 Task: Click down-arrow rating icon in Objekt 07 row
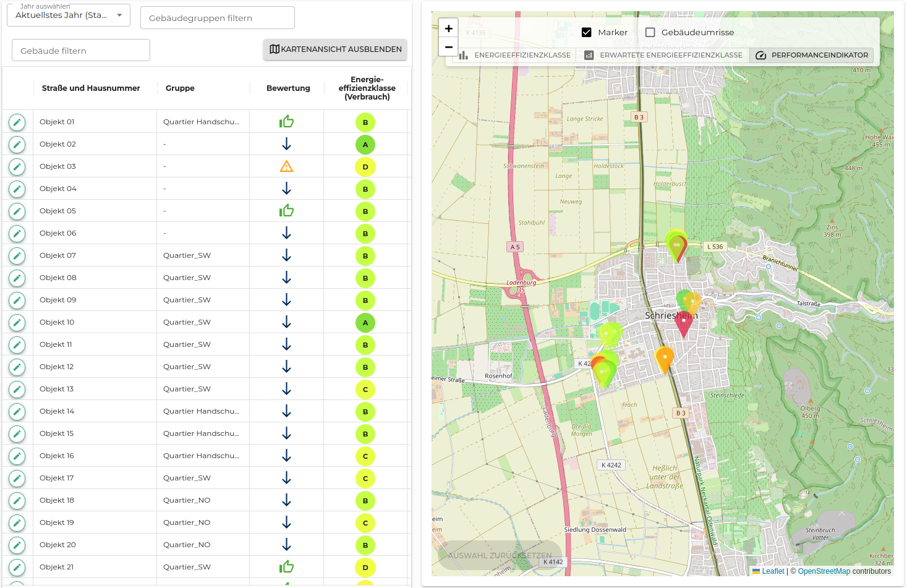coord(286,255)
